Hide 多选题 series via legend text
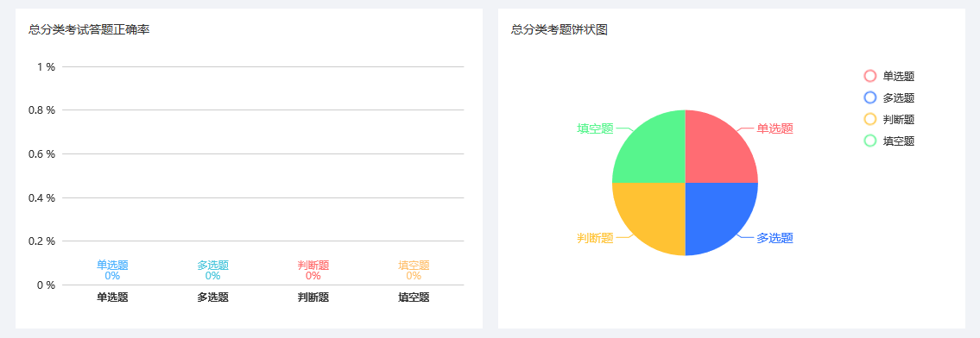980x338 pixels. 899,98
